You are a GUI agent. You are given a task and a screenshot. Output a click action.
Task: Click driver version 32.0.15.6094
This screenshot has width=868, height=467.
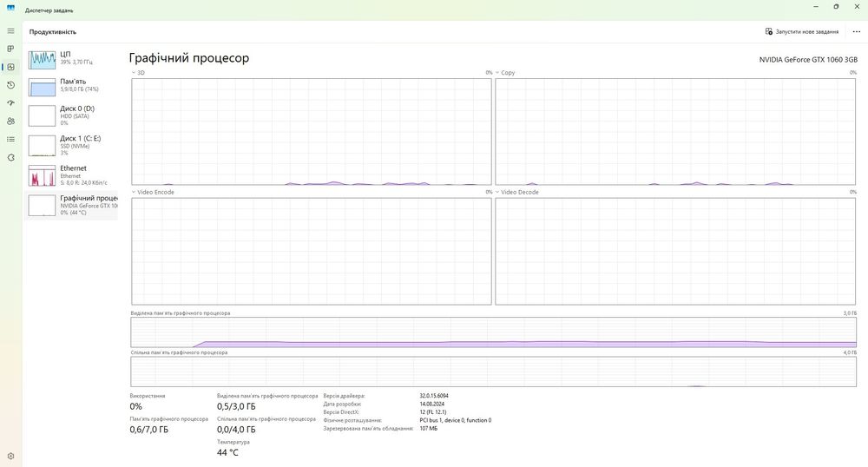coord(434,396)
